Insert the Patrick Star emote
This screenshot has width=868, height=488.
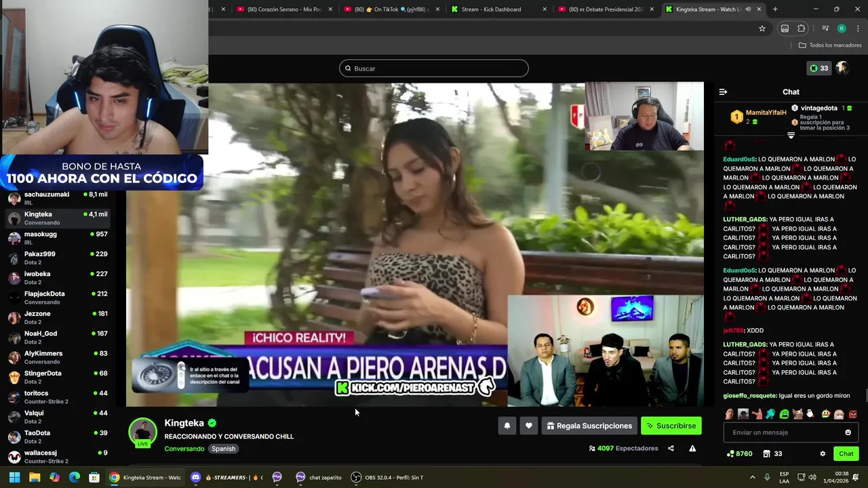coord(757,414)
